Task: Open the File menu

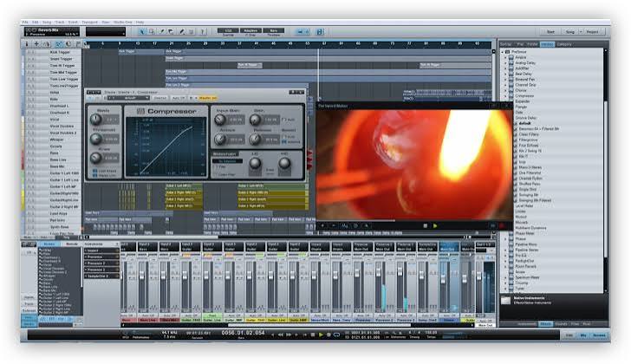Action: 25,23
